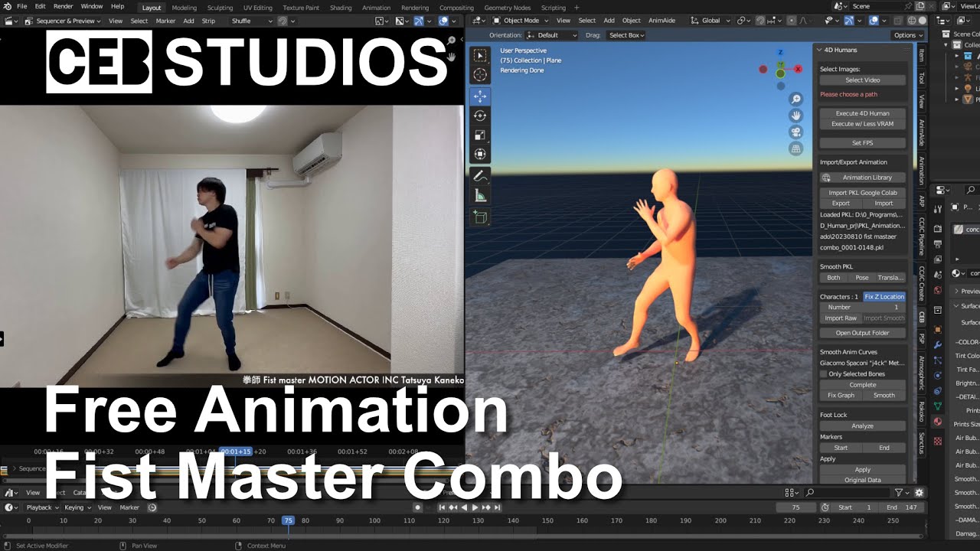Toggle auto keying record button in timeline
Viewport: 980px width, 551px height.
pyautogui.click(x=417, y=507)
